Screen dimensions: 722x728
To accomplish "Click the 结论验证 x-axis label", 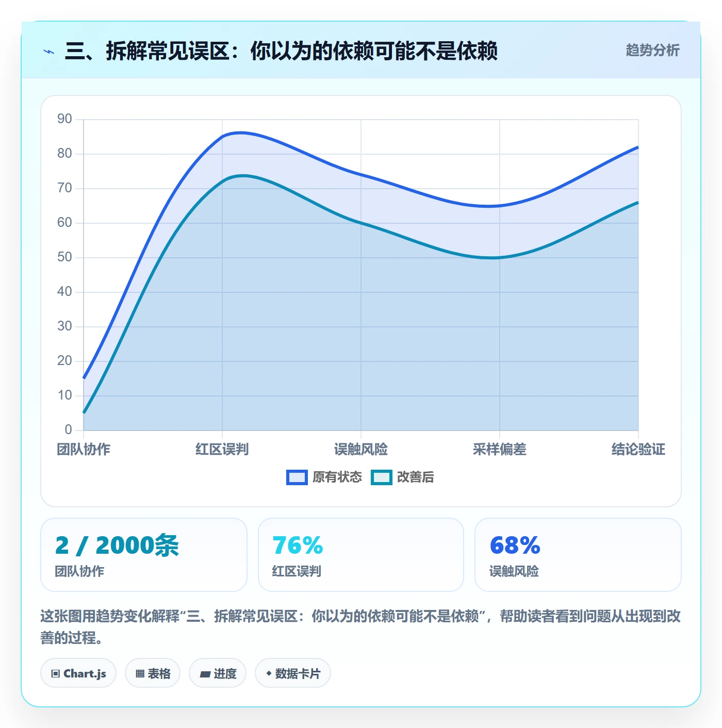I will pos(638,450).
